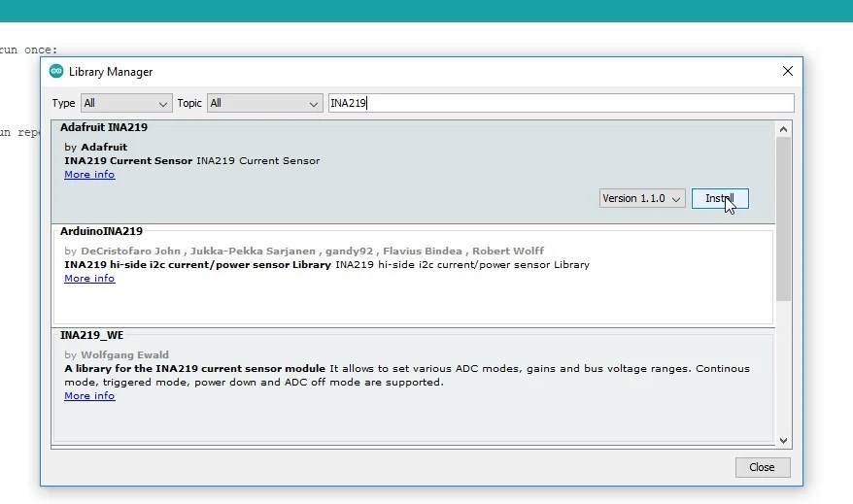Click the Arduino logo in Library Manager title bar
853x504 pixels.
click(x=56, y=72)
